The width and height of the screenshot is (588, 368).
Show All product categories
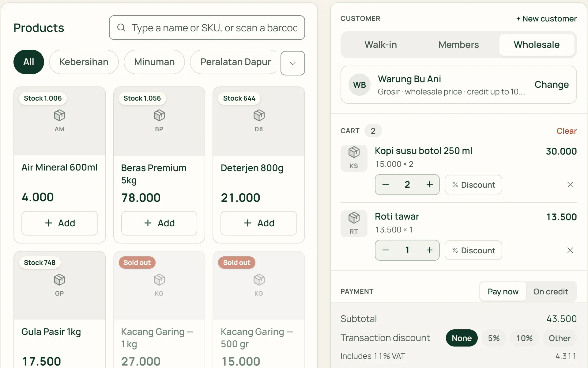click(29, 62)
